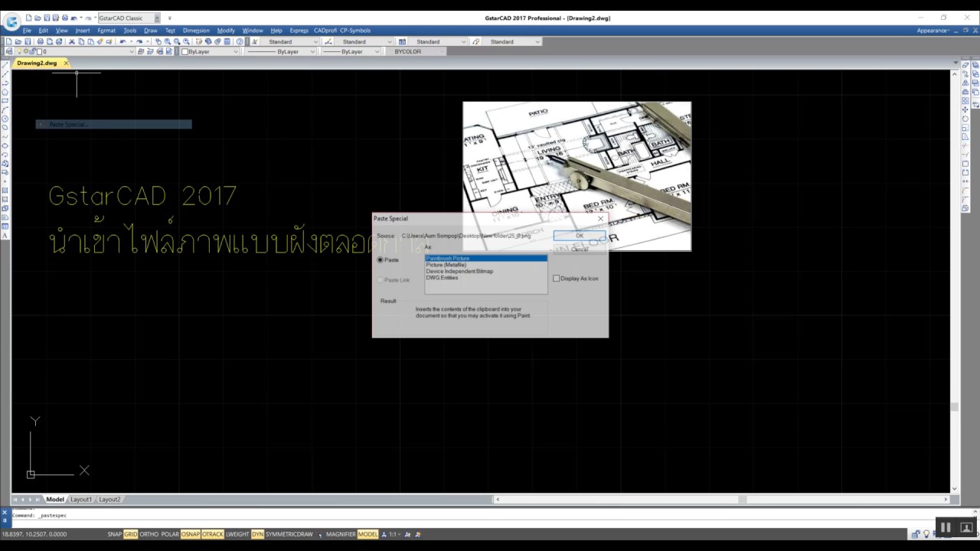The width and height of the screenshot is (980, 551).
Task: Click the pause icon at bottom right
Action: point(946,527)
